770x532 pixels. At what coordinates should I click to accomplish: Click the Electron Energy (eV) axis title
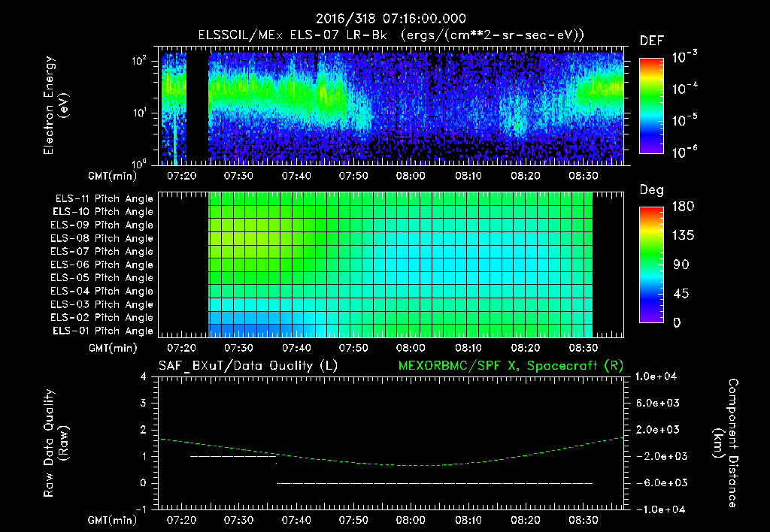point(56,105)
